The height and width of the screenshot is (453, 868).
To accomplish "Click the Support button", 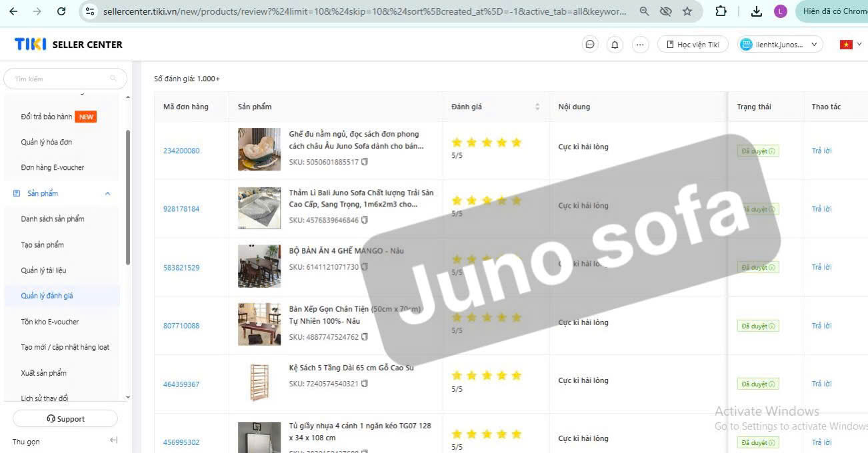I will tap(65, 419).
